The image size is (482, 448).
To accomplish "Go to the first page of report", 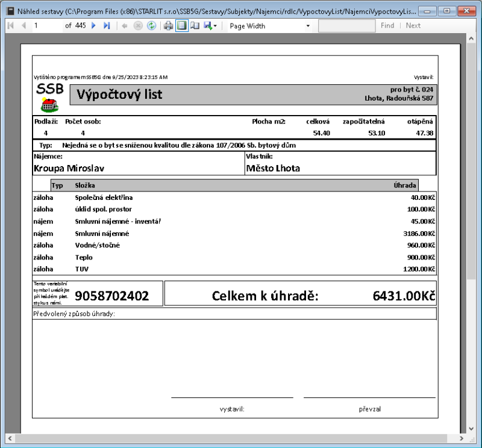I will coord(11,26).
